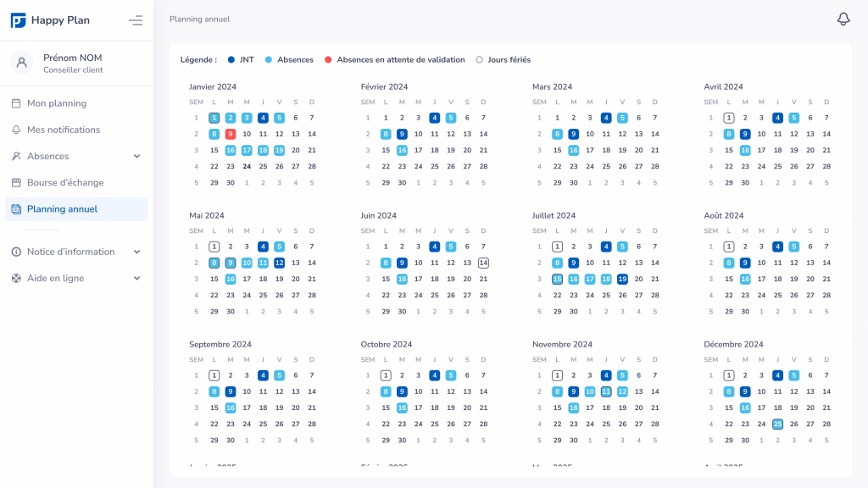Click day 25 in Décembre 2024
The height and width of the screenshot is (488, 868).
pyautogui.click(x=777, y=424)
